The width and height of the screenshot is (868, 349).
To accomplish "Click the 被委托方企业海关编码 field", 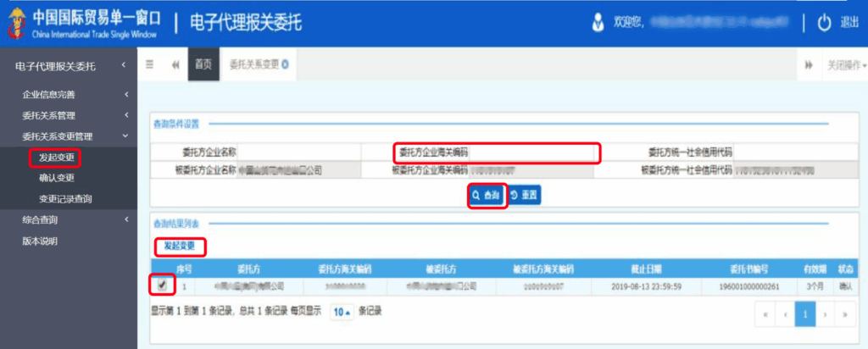I will 533,169.
